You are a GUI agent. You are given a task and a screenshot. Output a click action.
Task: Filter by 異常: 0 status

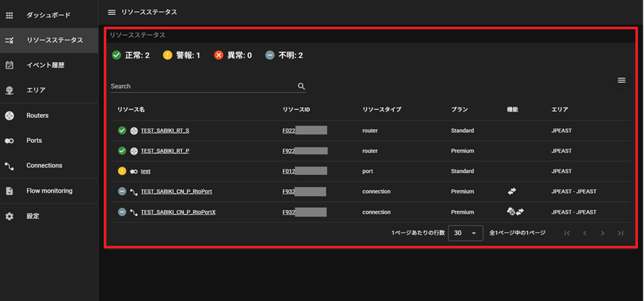(x=232, y=55)
